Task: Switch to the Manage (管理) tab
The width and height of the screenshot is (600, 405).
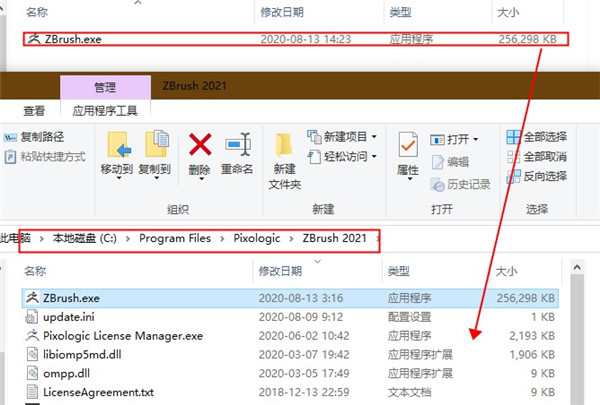Action: point(105,87)
